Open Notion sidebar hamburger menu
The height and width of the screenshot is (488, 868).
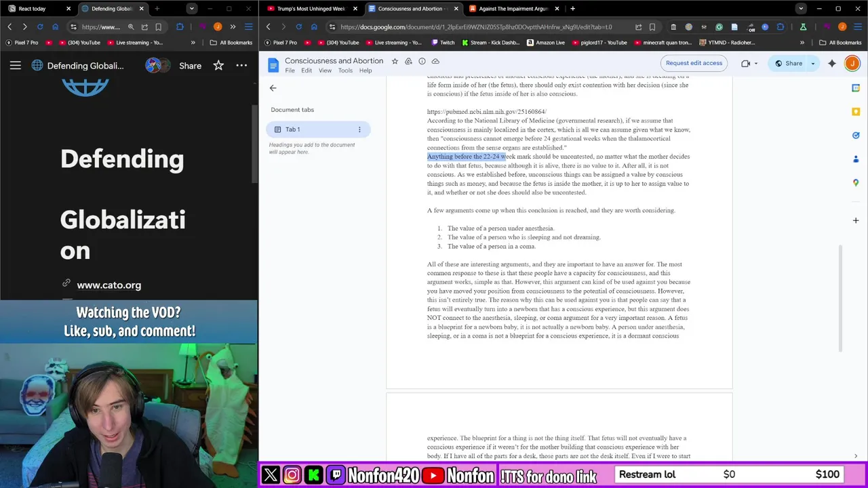click(x=15, y=66)
